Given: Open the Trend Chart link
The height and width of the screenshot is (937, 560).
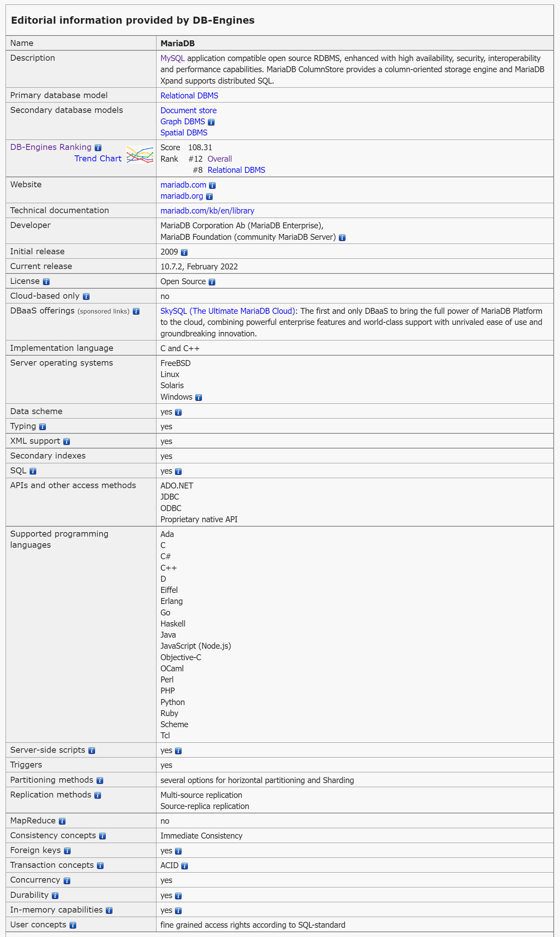Looking at the screenshot, I should [98, 158].
